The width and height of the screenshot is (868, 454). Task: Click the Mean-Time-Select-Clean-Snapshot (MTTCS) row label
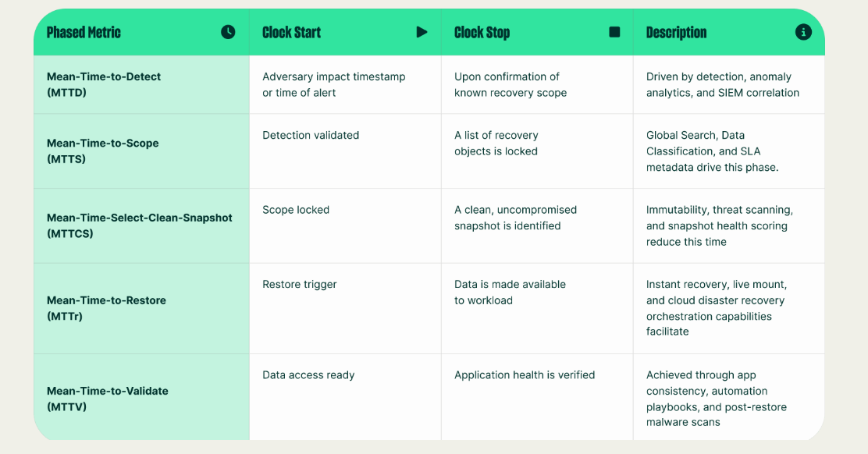[x=140, y=225]
